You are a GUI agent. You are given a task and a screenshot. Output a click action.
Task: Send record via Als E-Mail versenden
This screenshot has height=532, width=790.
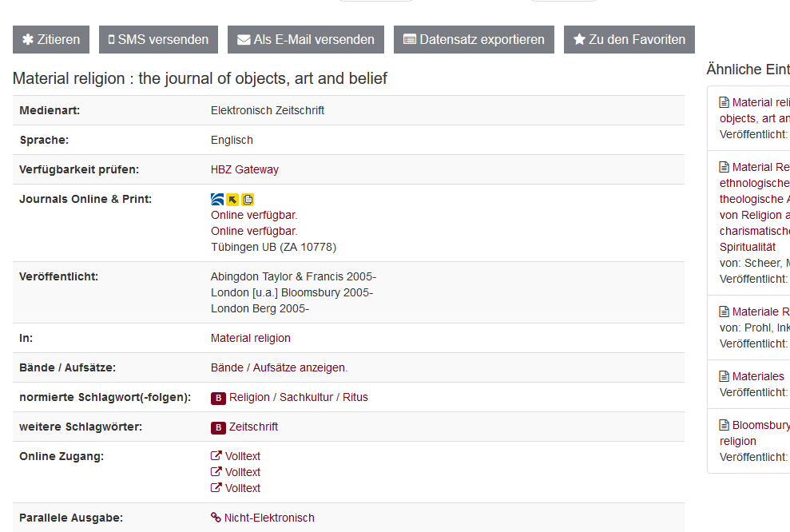[306, 39]
